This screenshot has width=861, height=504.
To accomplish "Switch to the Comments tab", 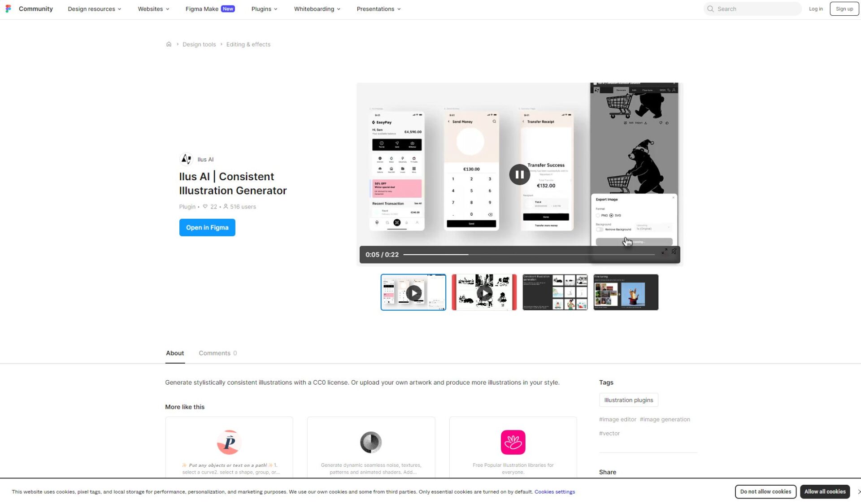I will click(217, 353).
